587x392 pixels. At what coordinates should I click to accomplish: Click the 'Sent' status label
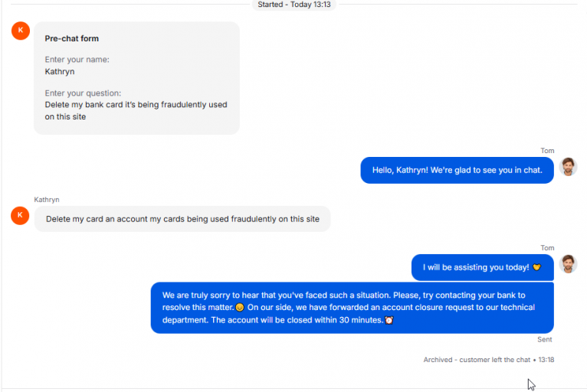[x=545, y=340]
